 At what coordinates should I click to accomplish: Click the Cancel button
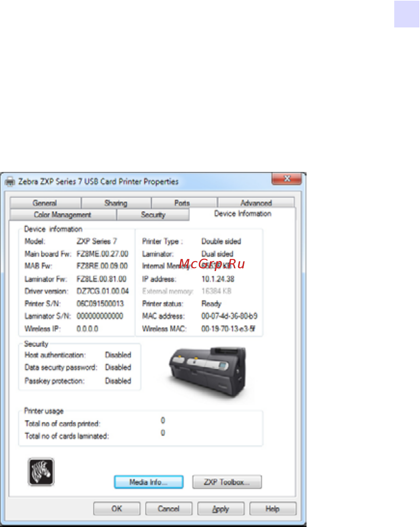(169, 509)
